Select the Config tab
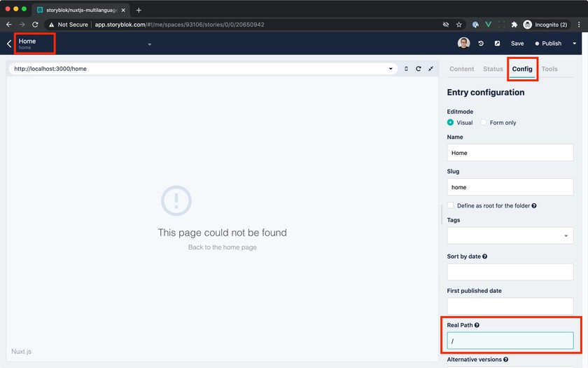The image size is (588, 368). click(522, 69)
